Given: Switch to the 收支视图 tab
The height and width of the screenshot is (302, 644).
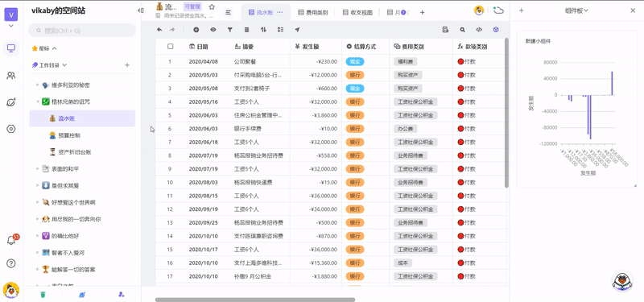Looking at the screenshot, I should pyautogui.click(x=357, y=13).
